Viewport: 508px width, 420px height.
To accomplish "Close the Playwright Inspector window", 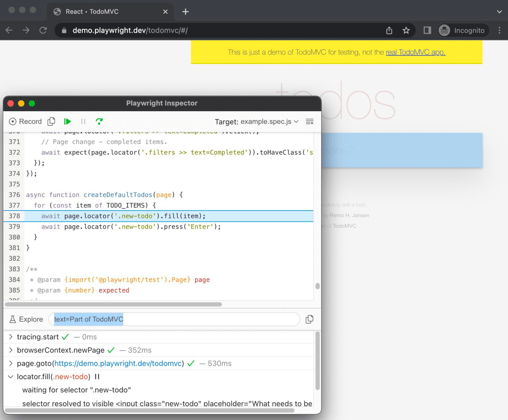I will pyautogui.click(x=11, y=104).
